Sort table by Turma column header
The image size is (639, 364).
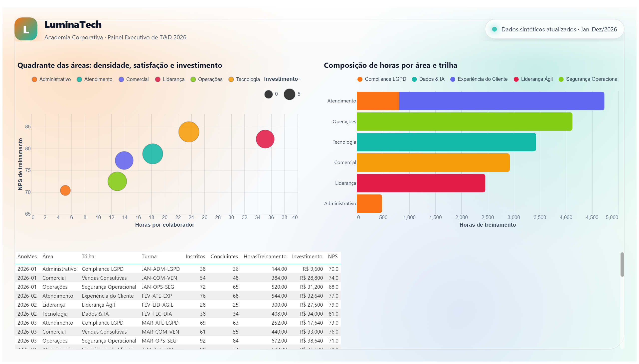coord(149,257)
